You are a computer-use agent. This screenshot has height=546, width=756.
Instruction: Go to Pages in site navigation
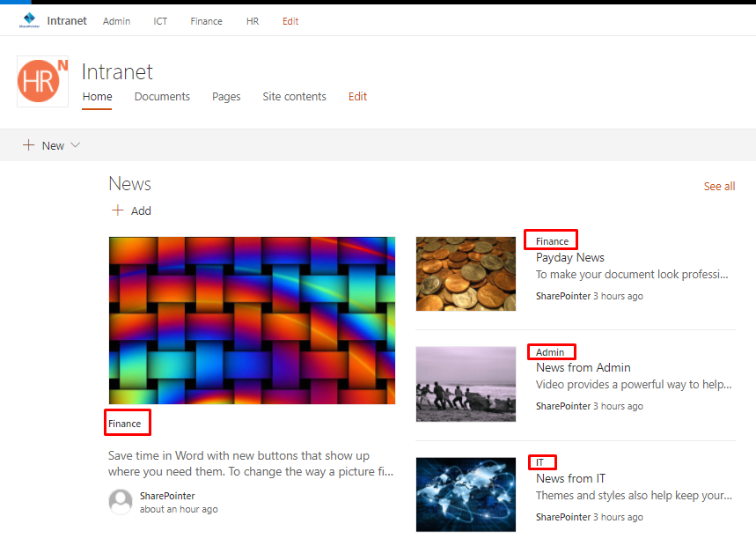pyautogui.click(x=226, y=97)
